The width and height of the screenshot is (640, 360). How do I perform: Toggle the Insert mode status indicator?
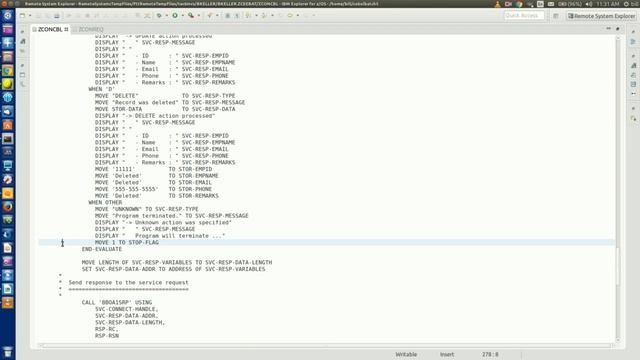447,354
